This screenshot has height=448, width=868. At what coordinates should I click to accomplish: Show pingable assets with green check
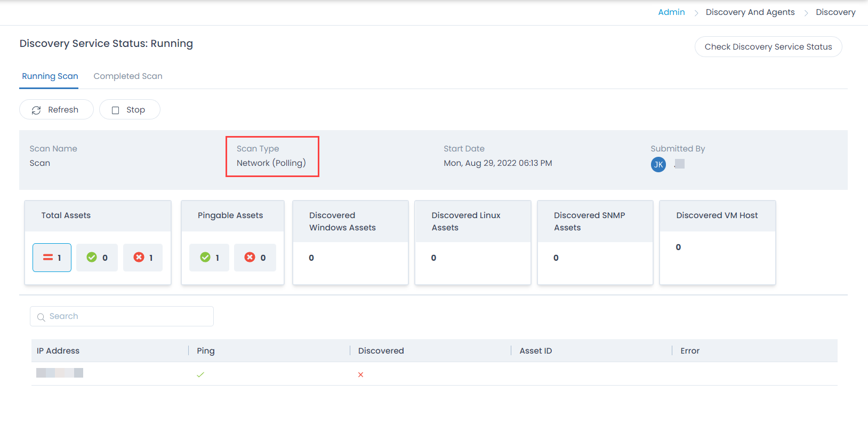(210, 258)
